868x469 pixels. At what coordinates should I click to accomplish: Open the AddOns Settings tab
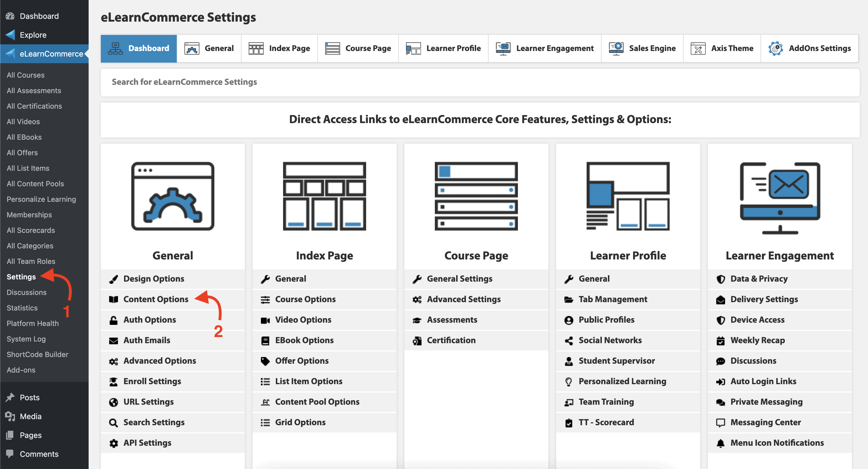pos(809,49)
